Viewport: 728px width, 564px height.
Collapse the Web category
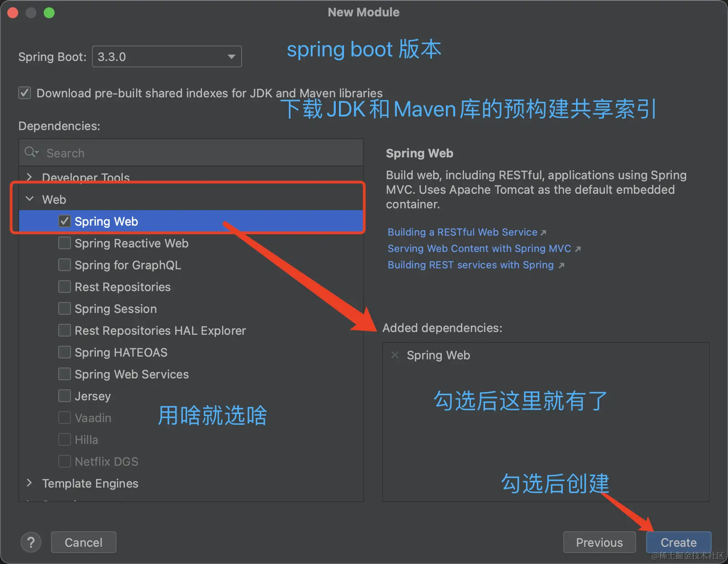(30, 199)
